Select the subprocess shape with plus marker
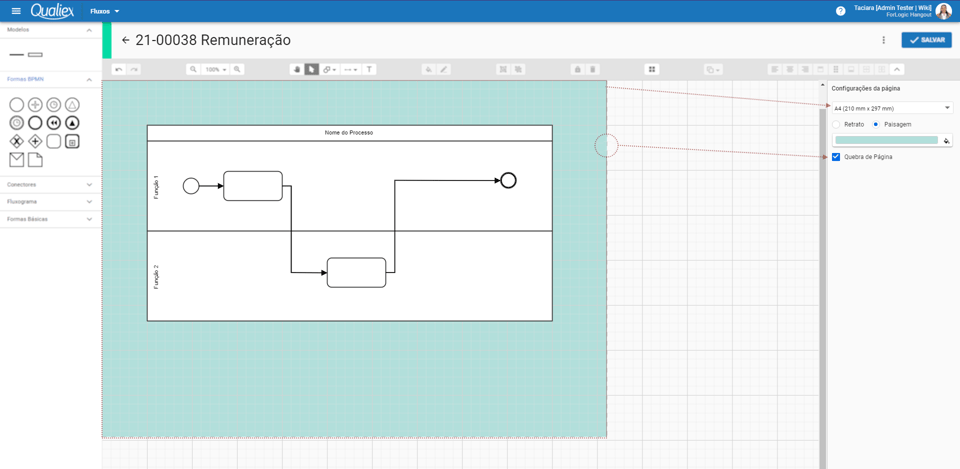 [72, 141]
